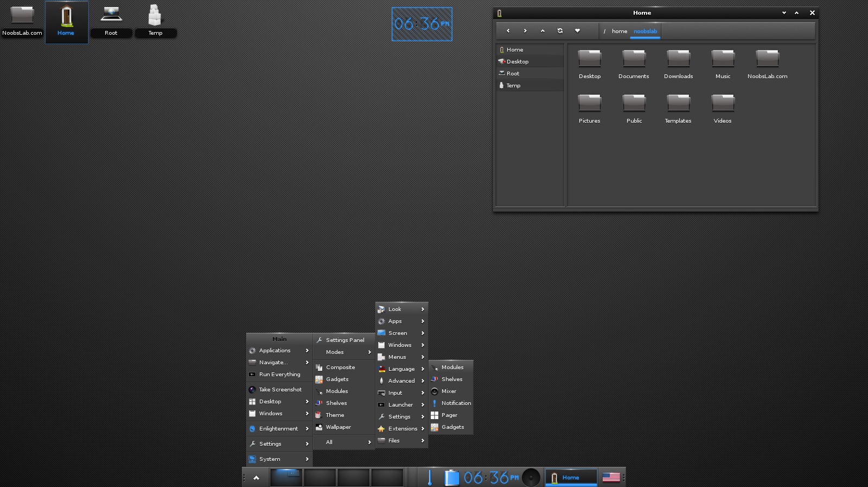Open Settings Panel entry

pos(344,340)
